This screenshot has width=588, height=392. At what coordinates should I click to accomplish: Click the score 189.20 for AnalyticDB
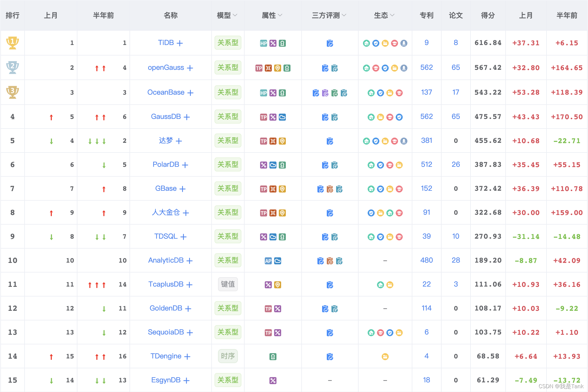pos(488,261)
